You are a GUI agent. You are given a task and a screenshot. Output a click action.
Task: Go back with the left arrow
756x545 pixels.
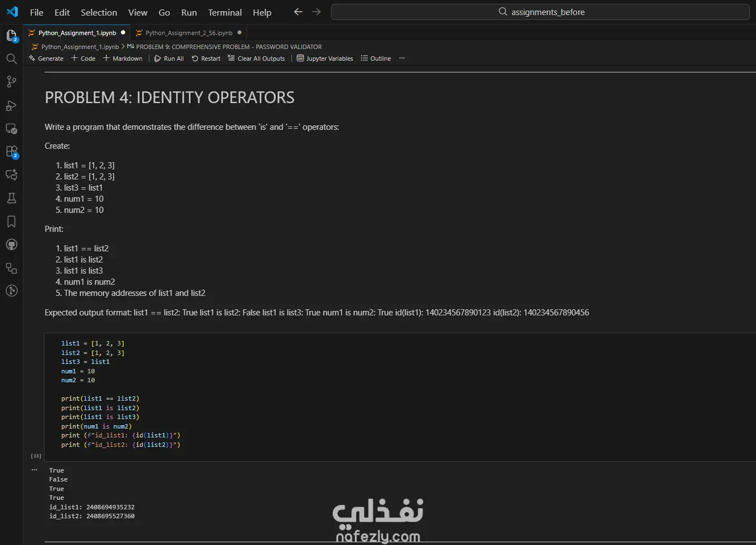299,12
